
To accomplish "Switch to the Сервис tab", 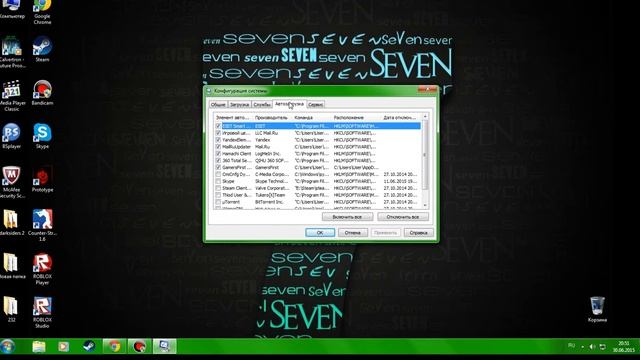I will pyautogui.click(x=316, y=104).
